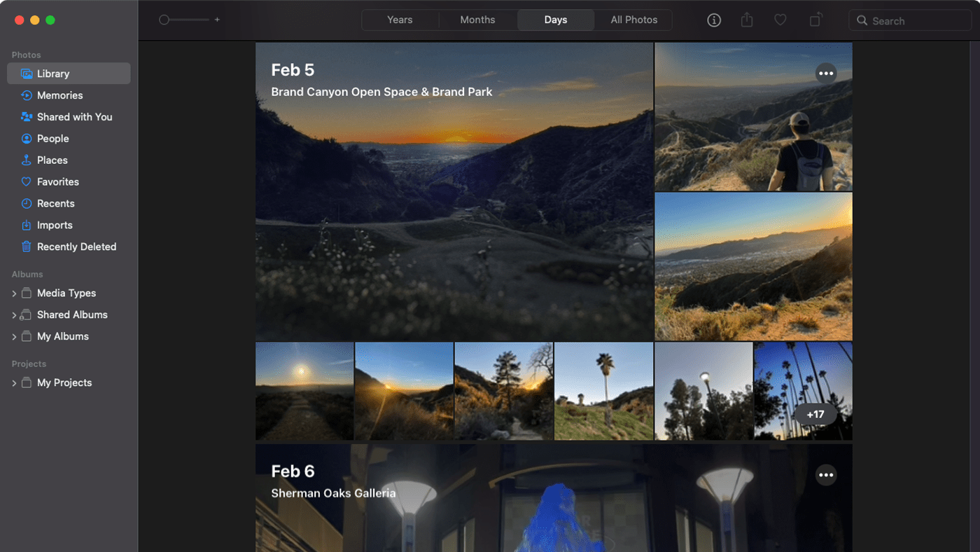
Task: Open the Places view in the sidebar
Action: (x=52, y=160)
